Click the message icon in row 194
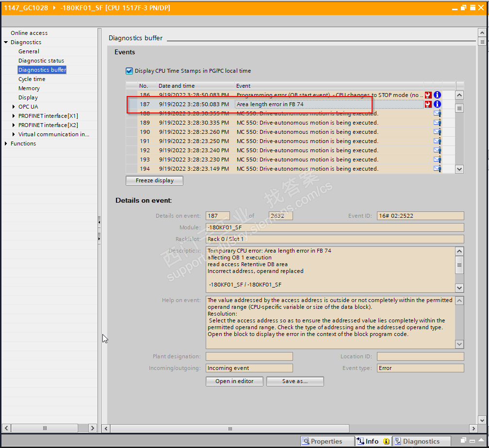489x448 pixels. click(x=437, y=169)
